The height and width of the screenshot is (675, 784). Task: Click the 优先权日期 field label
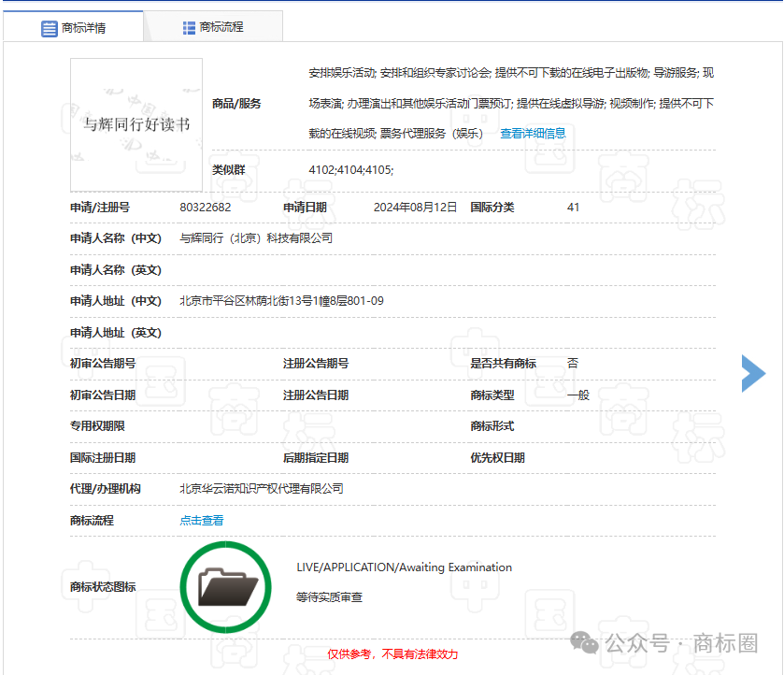pyautogui.click(x=497, y=457)
